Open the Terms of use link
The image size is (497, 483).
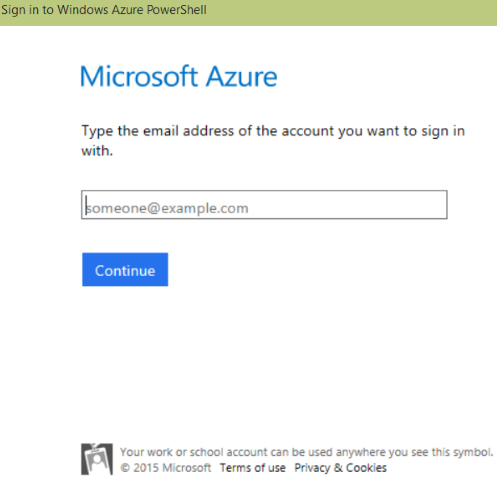tap(252, 468)
